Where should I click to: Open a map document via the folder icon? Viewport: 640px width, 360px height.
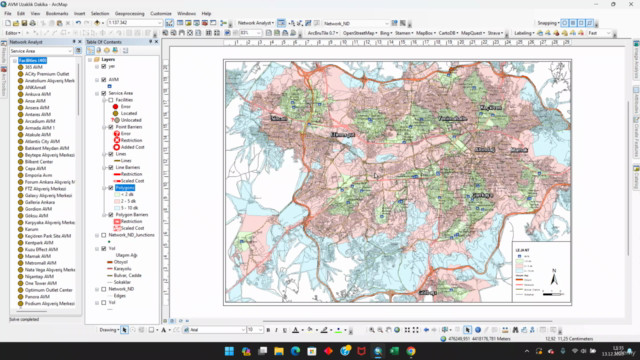(16, 23)
